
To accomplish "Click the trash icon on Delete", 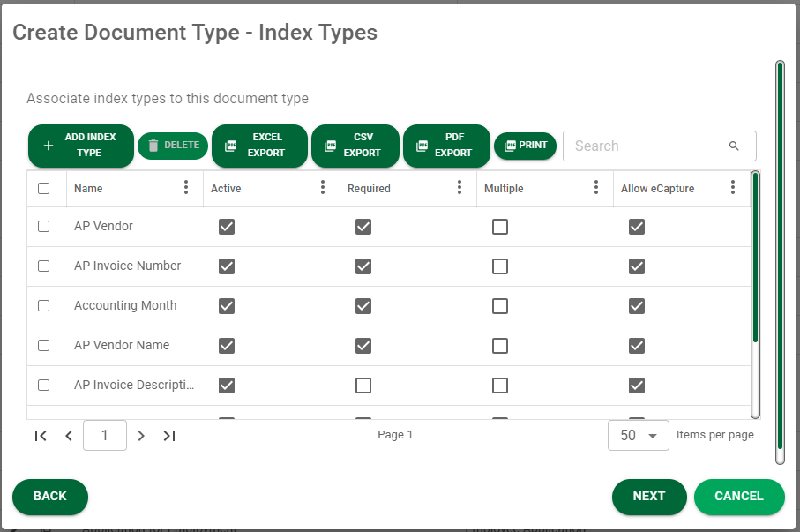I will [153, 146].
